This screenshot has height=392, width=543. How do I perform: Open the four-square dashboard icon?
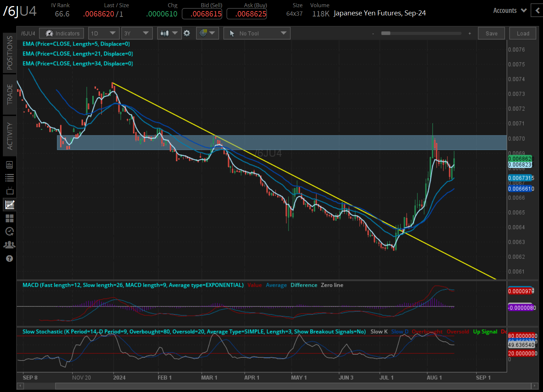[10, 218]
